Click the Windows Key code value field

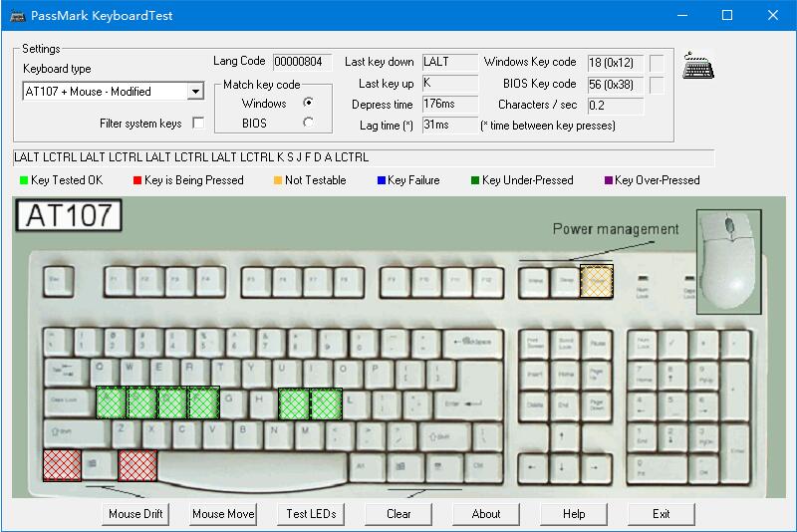616,63
